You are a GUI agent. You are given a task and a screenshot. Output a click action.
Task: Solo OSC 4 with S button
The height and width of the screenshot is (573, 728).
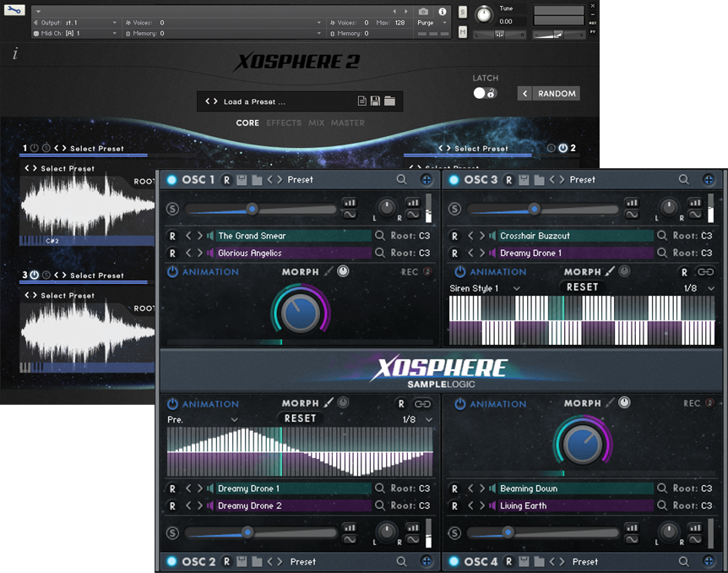click(x=455, y=533)
